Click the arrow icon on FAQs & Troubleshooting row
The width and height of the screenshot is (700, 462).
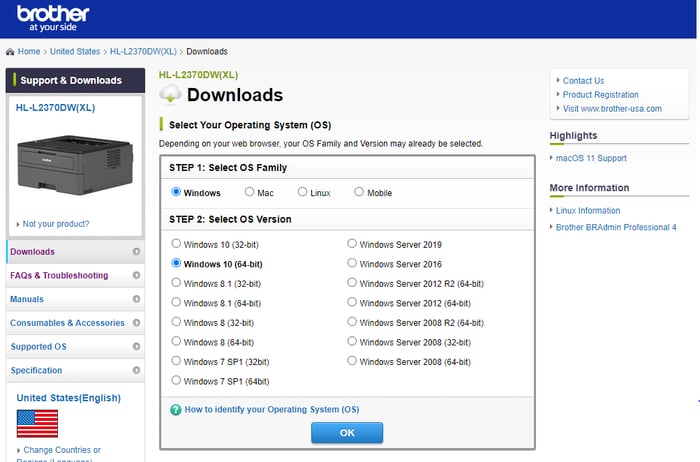[136, 275]
